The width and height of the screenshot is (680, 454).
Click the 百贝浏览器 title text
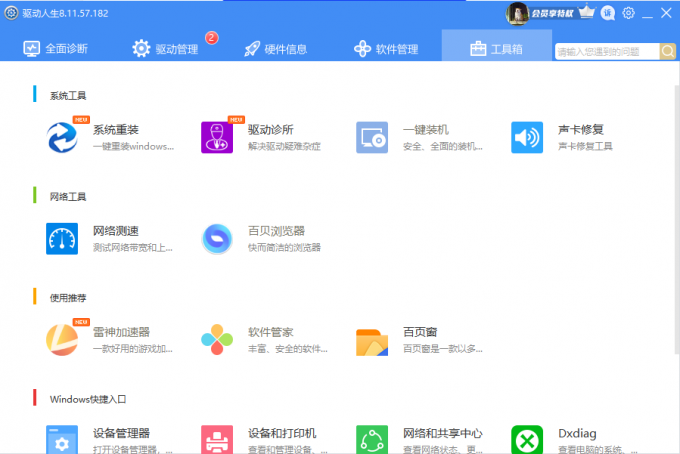tap(276, 231)
